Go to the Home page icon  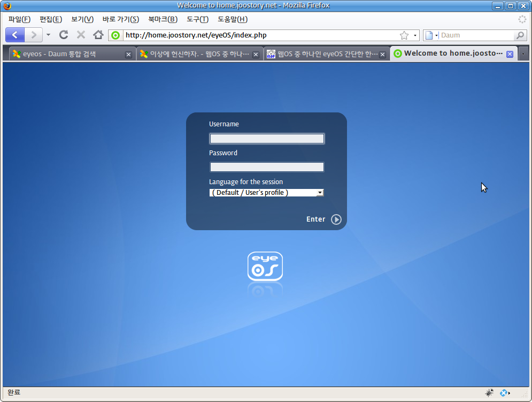98,35
